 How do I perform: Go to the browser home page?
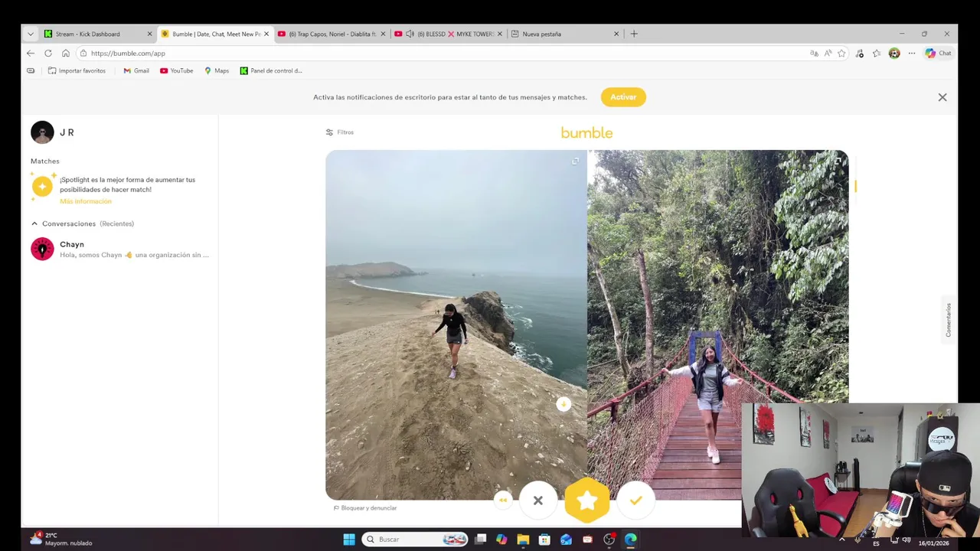click(66, 54)
